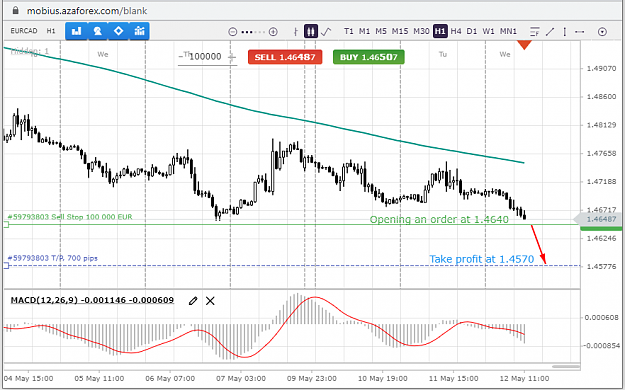
Task: Click the browser address bar URL
Action: [87, 10]
